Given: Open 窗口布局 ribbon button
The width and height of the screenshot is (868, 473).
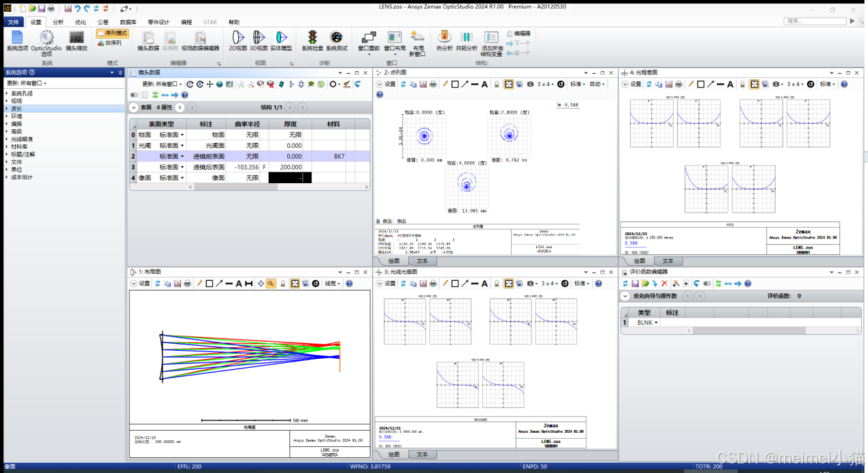Looking at the screenshot, I should click(394, 42).
